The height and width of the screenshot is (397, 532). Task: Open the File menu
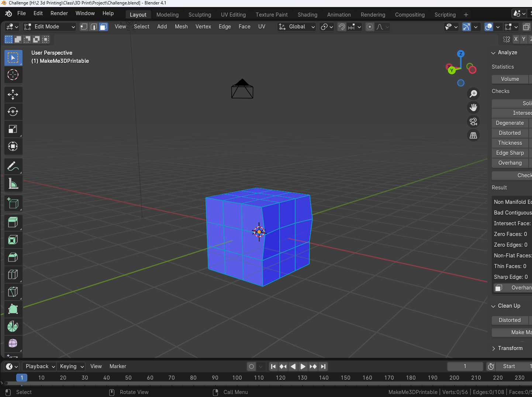pyautogui.click(x=22, y=13)
